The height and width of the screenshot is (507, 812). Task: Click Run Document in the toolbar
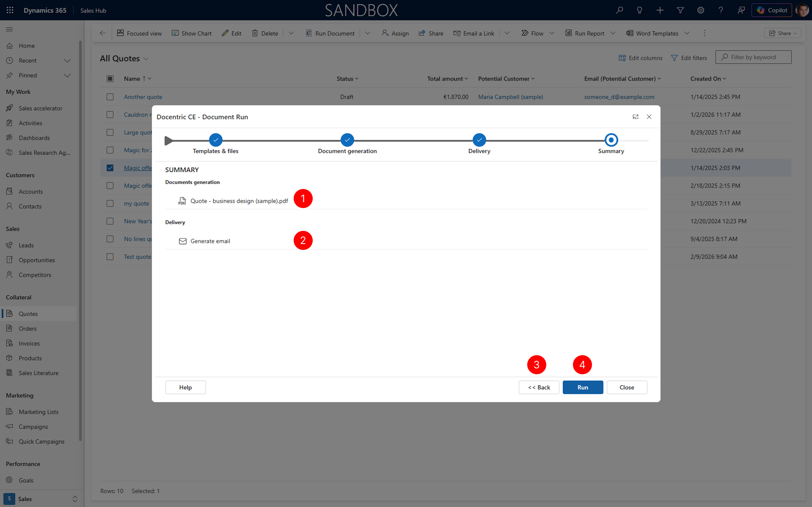click(x=330, y=33)
